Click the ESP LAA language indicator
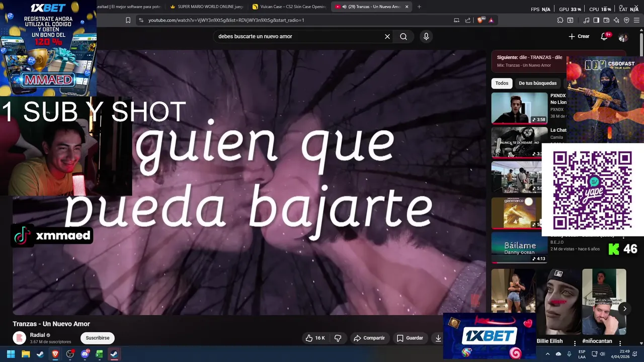 point(582,354)
